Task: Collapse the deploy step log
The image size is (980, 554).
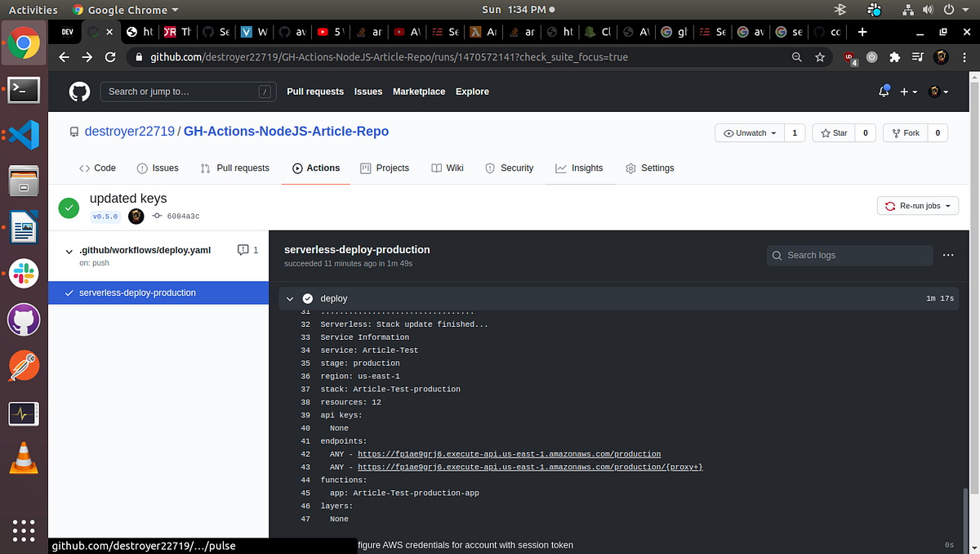Action: pyautogui.click(x=290, y=298)
